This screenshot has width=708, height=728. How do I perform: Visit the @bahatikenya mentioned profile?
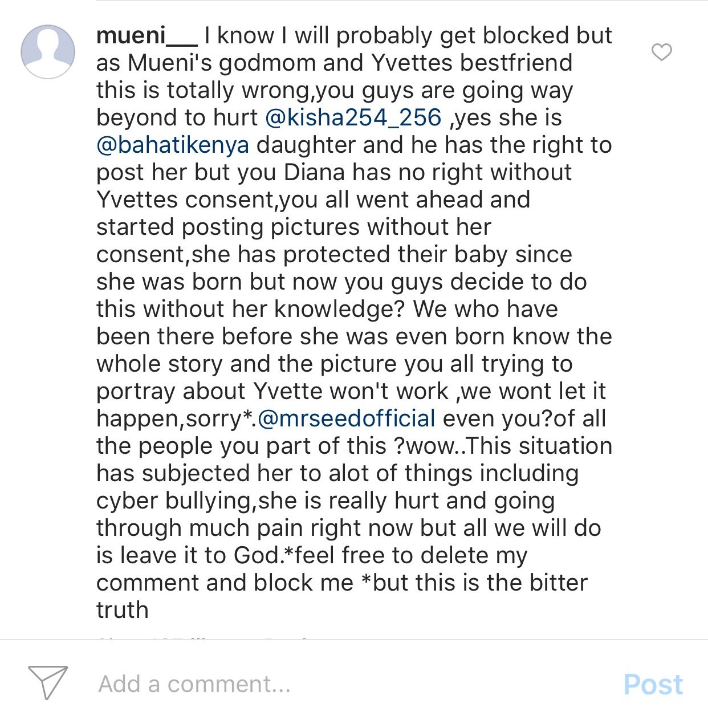tap(173, 145)
